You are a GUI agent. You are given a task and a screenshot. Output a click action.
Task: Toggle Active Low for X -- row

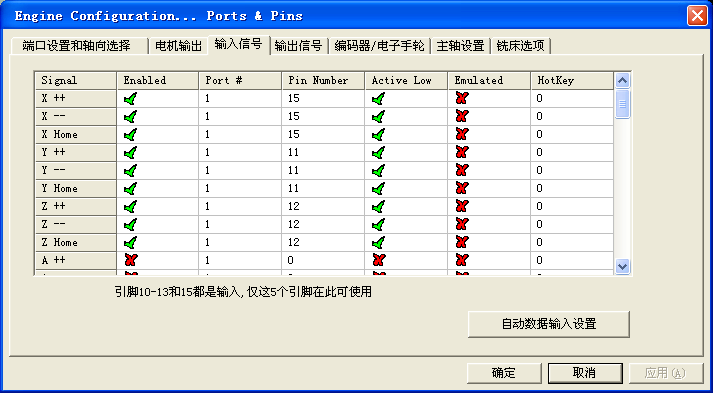378,116
